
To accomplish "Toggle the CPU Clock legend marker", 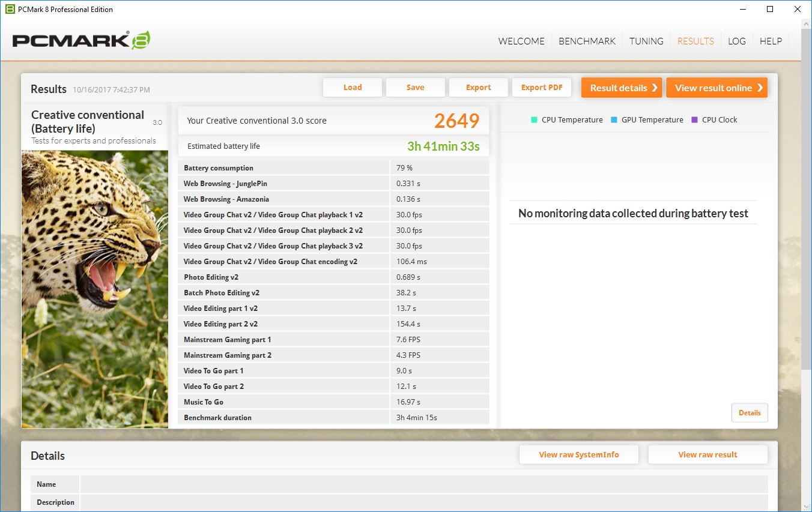I will click(x=695, y=119).
